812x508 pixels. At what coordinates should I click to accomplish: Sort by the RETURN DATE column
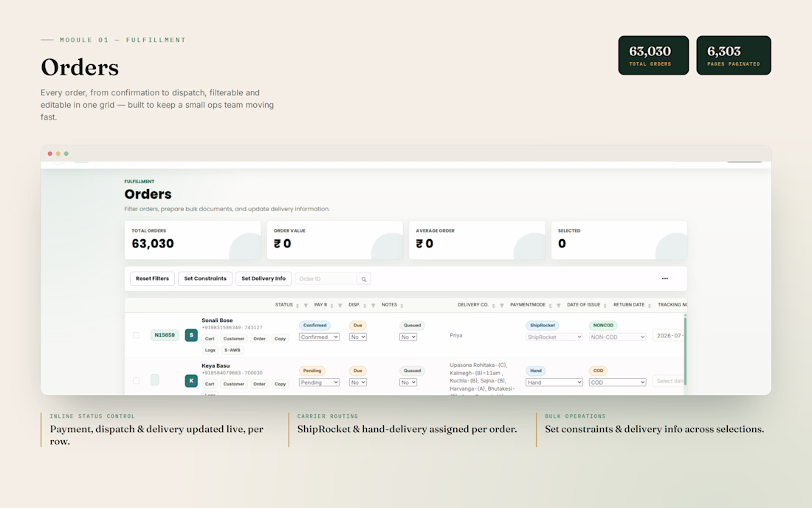click(x=650, y=306)
